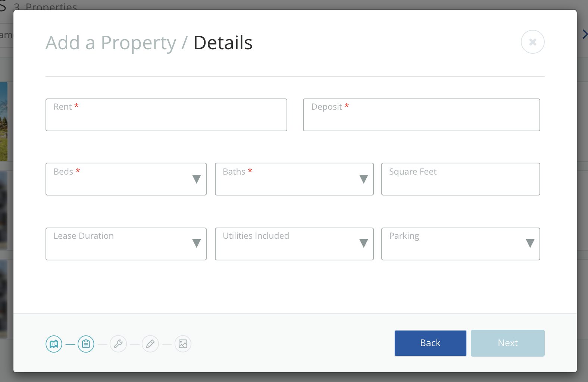Click the Next button

[x=507, y=343]
